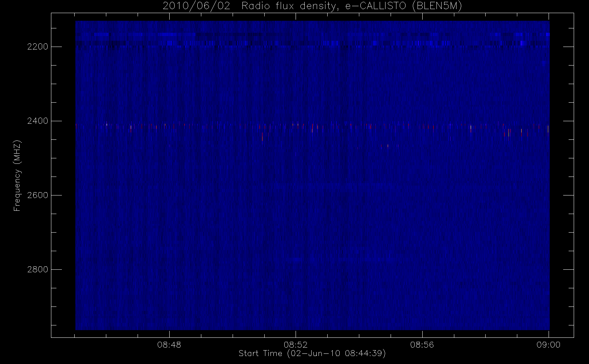Select the 2800 frequency tick label
Screen dimensions: 589x364
pyautogui.click(x=38, y=269)
